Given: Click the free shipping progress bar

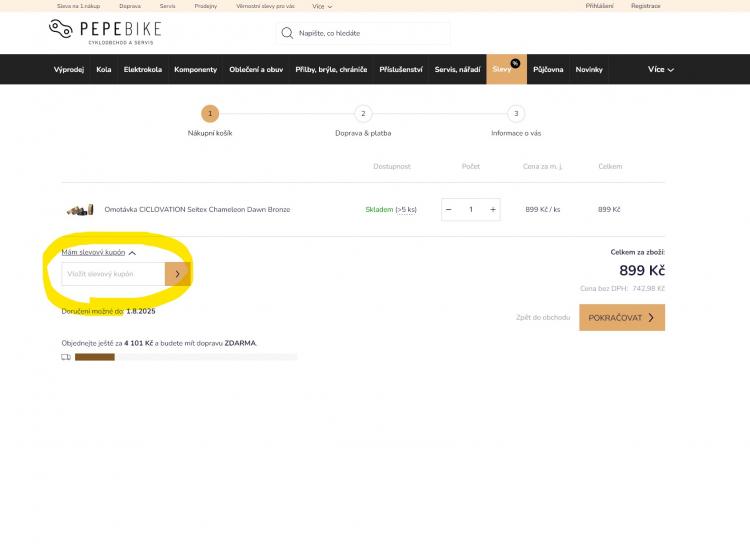Looking at the screenshot, I should click(185, 357).
